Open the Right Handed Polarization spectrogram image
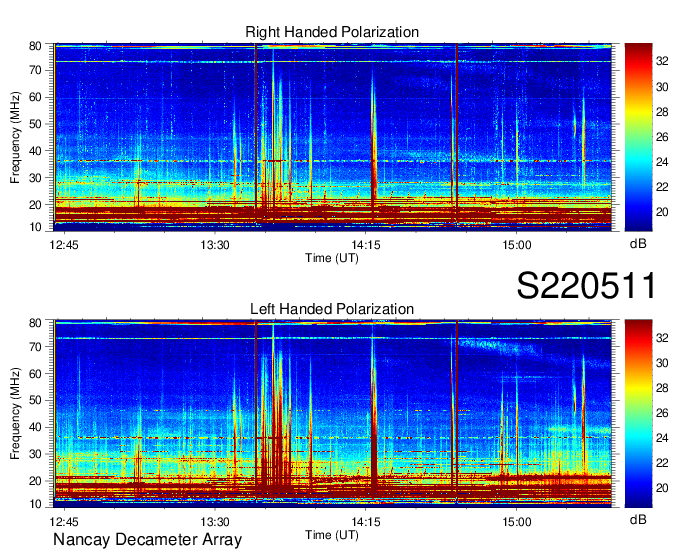Screen dimensions: 680x552 [333, 137]
